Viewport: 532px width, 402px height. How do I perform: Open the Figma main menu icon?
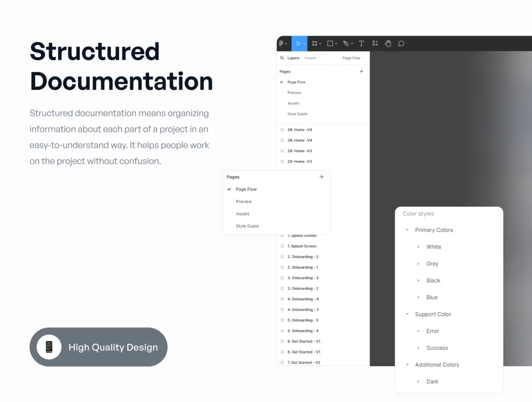point(282,43)
